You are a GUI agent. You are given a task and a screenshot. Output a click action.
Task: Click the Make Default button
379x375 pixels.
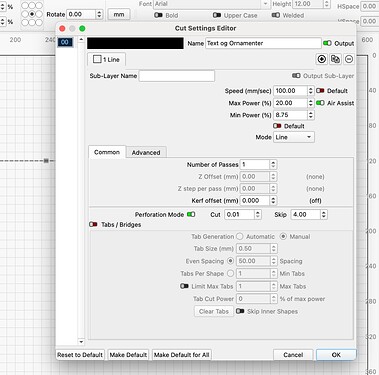128,355
